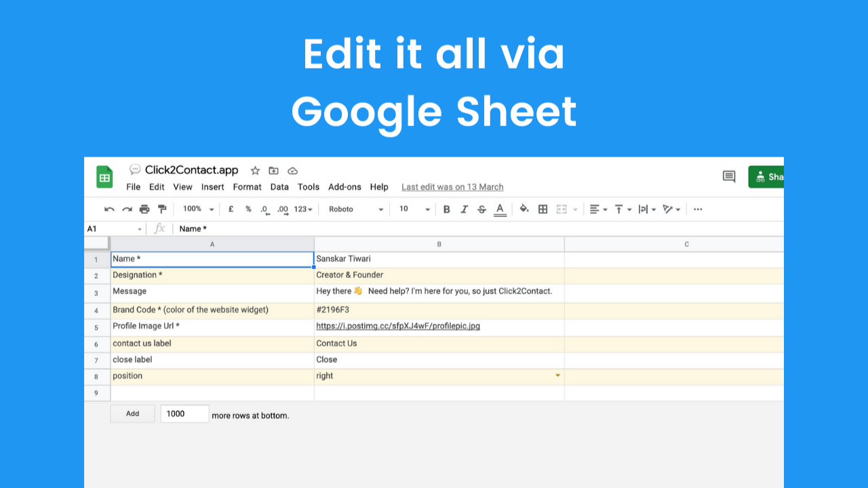Open the text wrapping dropdown
This screenshot has height=488, width=868.
(x=647, y=209)
